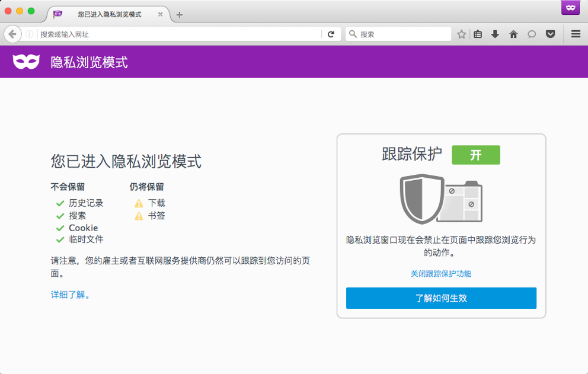Click the yellow macOS minimize button
The width and height of the screenshot is (588, 374).
pyautogui.click(x=20, y=11)
